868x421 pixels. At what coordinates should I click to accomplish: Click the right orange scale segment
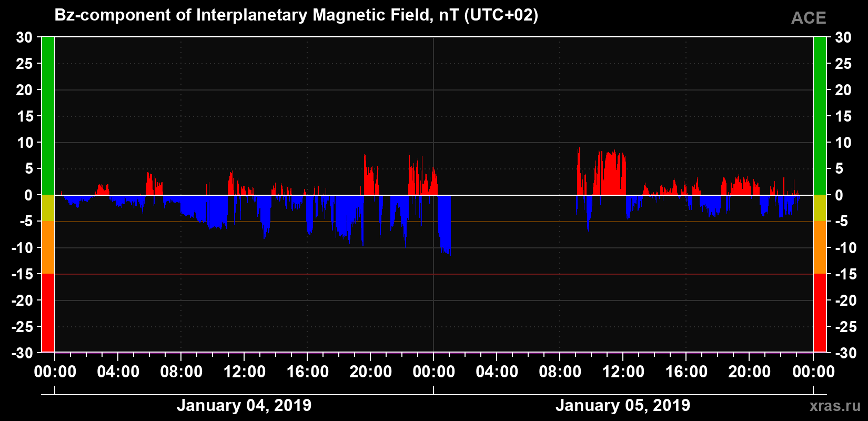(x=820, y=247)
